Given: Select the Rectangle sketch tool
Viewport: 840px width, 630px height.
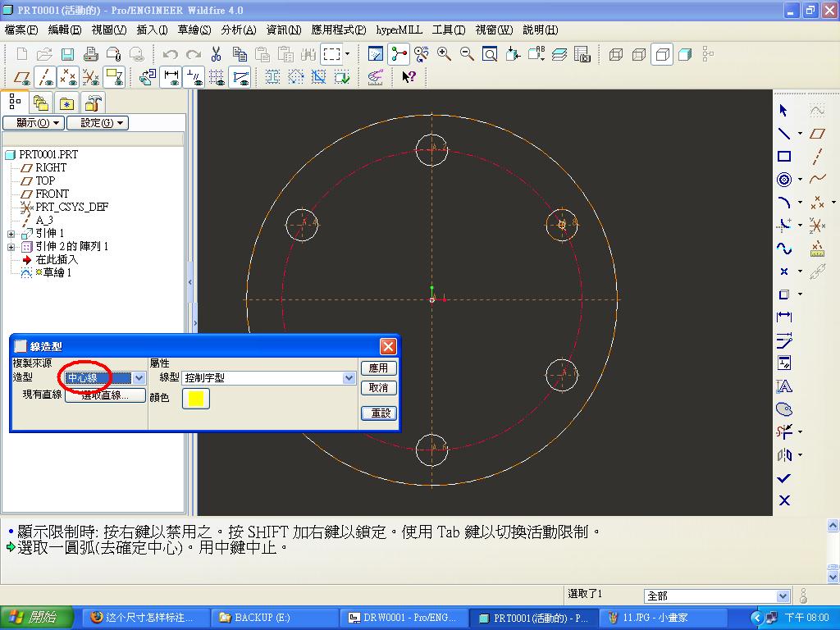Looking at the screenshot, I should [783, 157].
